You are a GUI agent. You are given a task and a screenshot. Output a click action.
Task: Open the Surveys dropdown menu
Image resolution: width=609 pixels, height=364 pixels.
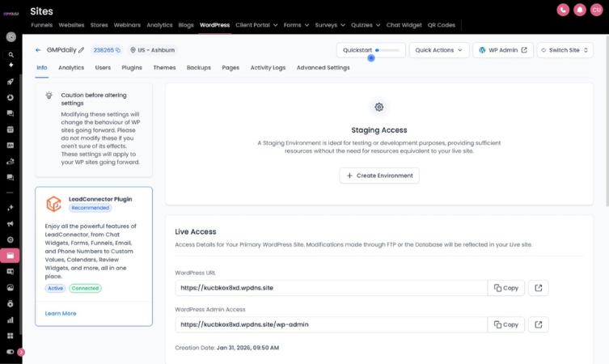330,25
